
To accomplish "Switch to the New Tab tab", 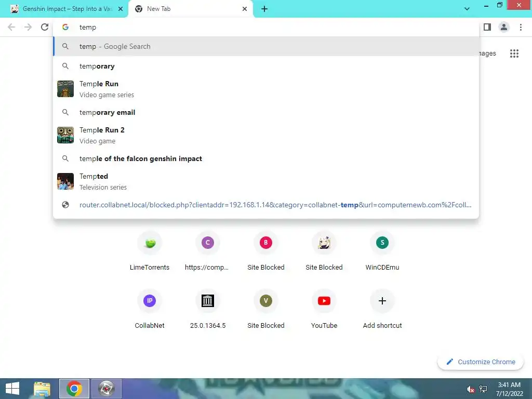I will (x=190, y=9).
